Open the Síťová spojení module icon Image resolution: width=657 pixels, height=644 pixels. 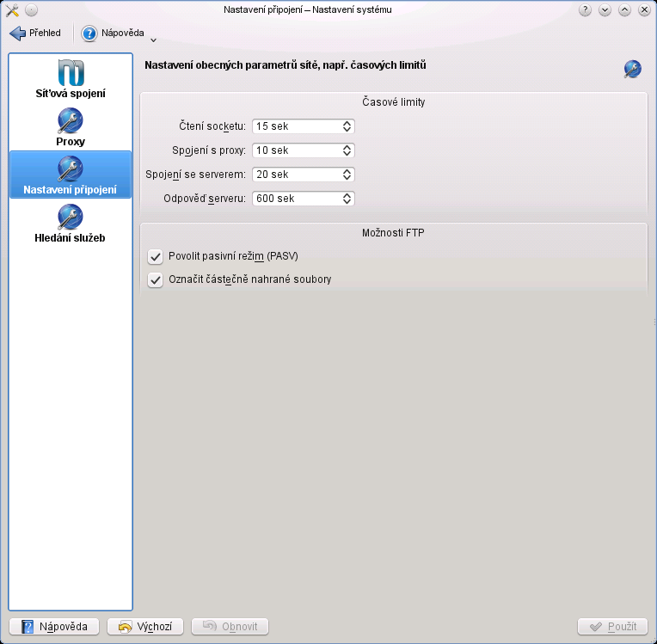(x=71, y=72)
